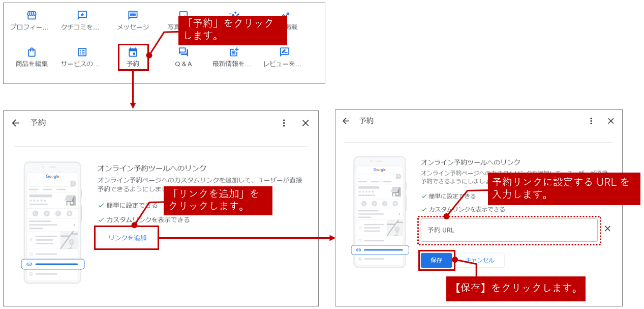Go back from the left 予約 panel

pyautogui.click(x=16, y=123)
